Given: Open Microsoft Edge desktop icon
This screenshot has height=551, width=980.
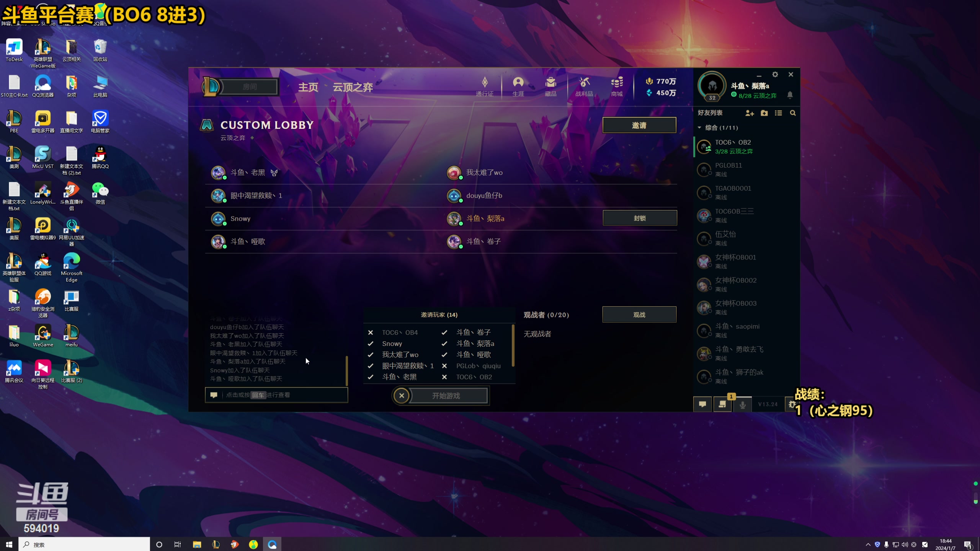Looking at the screenshot, I should tap(72, 267).
